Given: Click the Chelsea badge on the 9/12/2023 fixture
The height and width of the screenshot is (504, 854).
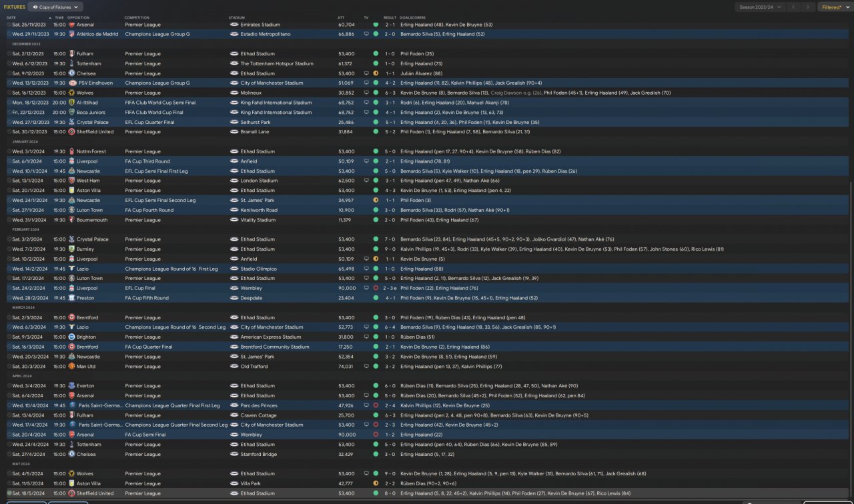Looking at the screenshot, I should (x=71, y=73).
